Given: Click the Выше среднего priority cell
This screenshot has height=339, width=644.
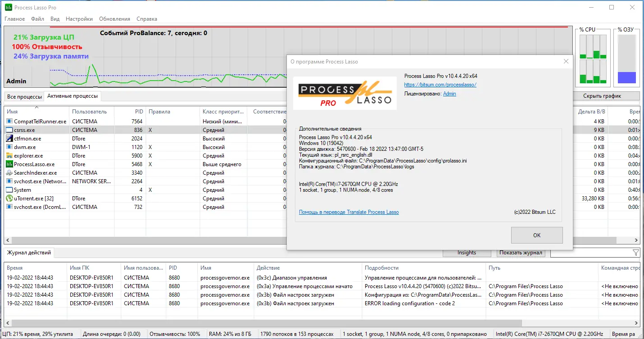Looking at the screenshot, I should pyautogui.click(x=222, y=164).
